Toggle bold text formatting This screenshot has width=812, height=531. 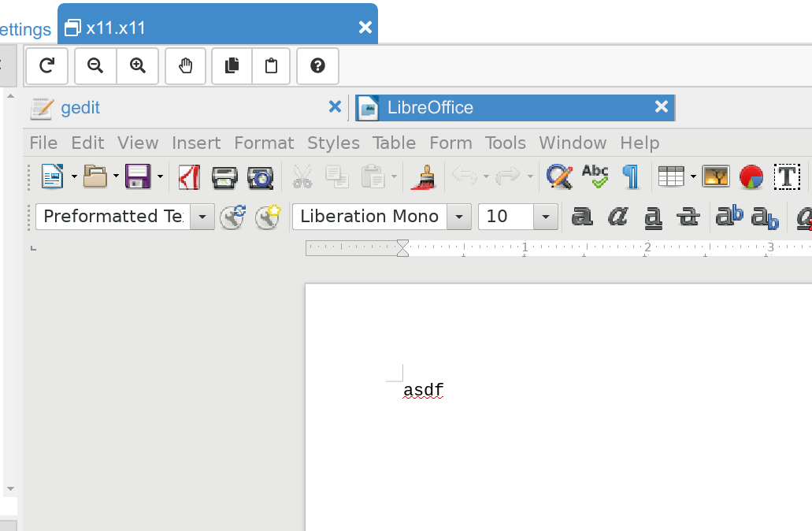[582, 217]
